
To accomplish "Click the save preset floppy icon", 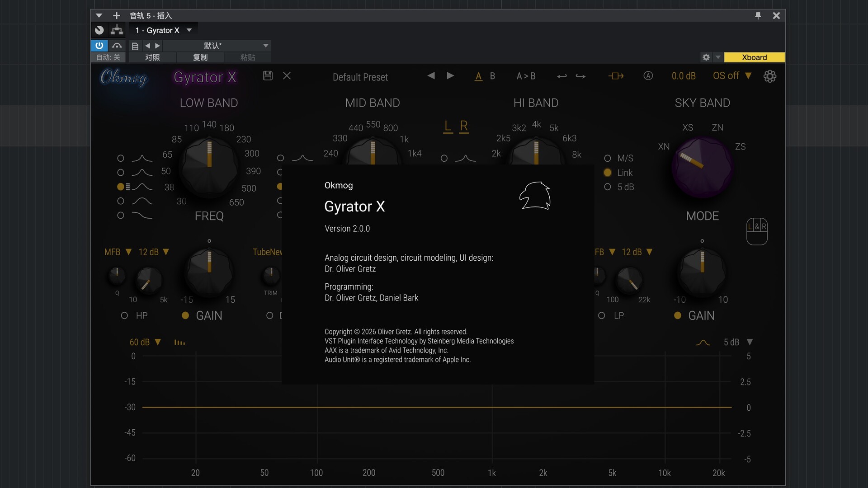I will pos(268,76).
